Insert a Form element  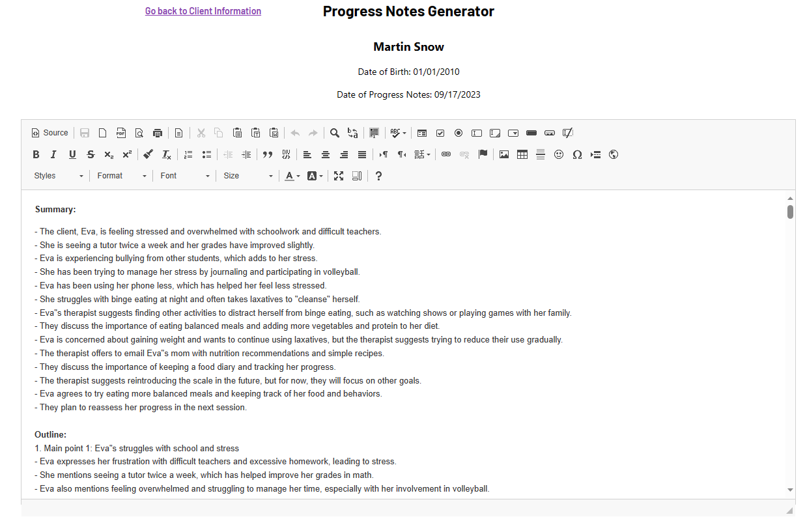[x=422, y=133]
